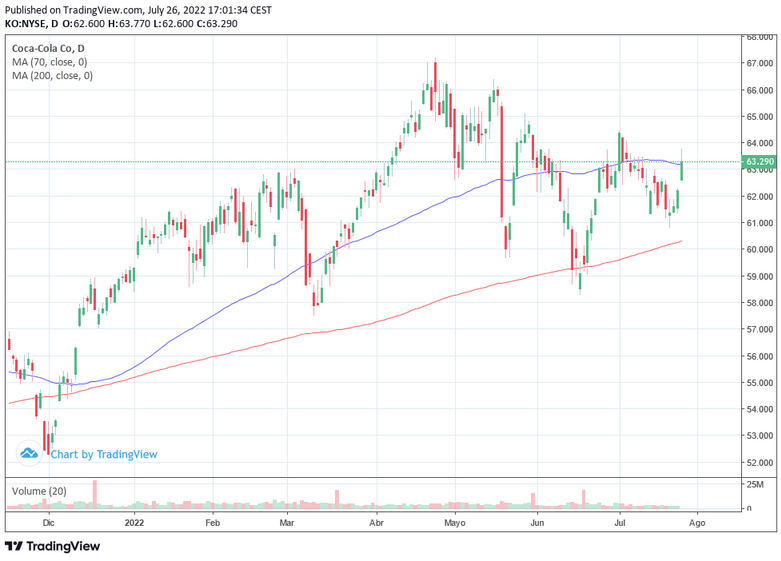Image resolution: width=781 pixels, height=561 pixels.
Task: Click the 61.000 price axis label
Action: (x=760, y=223)
